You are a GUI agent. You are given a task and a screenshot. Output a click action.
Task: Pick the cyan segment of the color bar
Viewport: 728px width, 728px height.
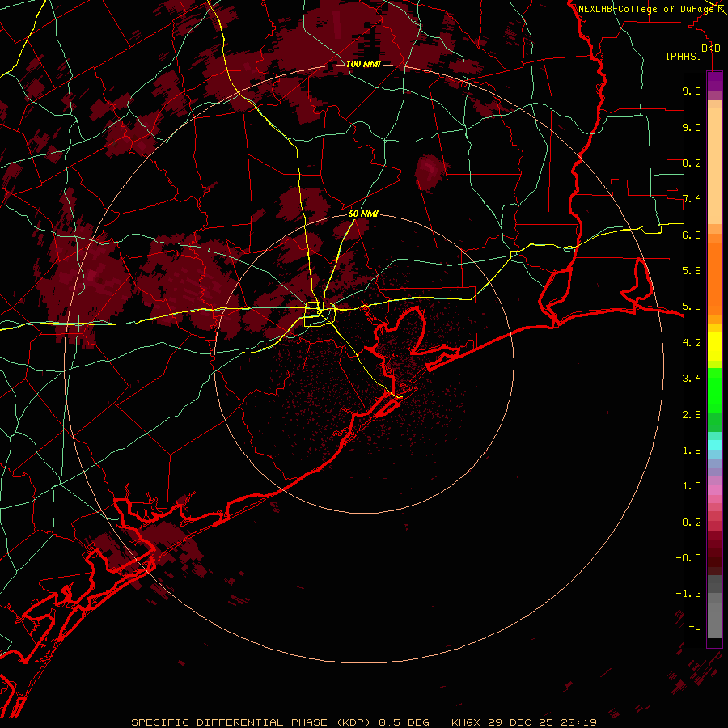pos(714,445)
